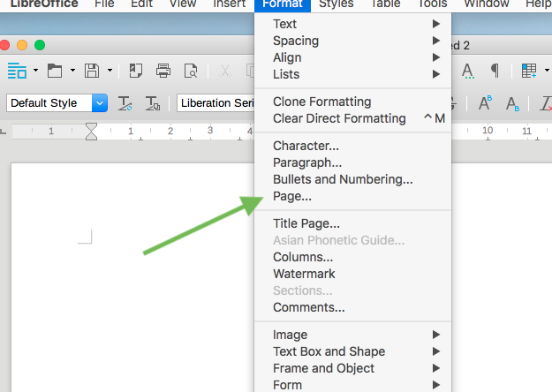Choose Page... from Format menu
This screenshot has width=552, height=392.
[x=292, y=196]
